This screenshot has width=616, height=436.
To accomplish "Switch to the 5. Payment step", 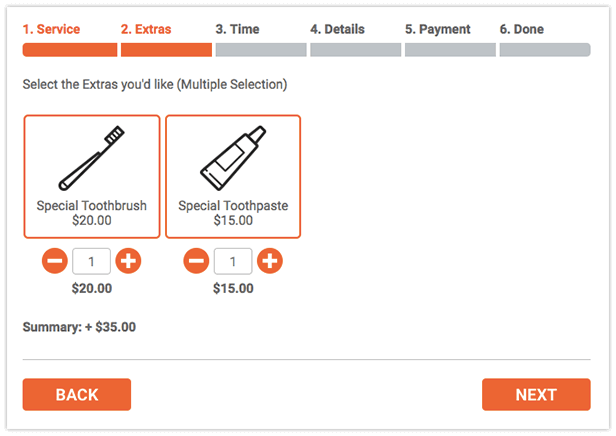I will [x=438, y=29].
